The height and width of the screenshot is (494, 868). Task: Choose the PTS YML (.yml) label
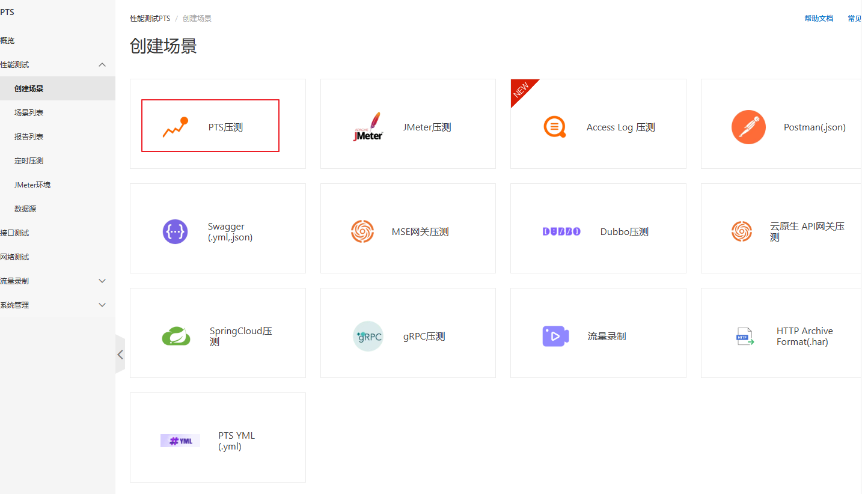237,441
